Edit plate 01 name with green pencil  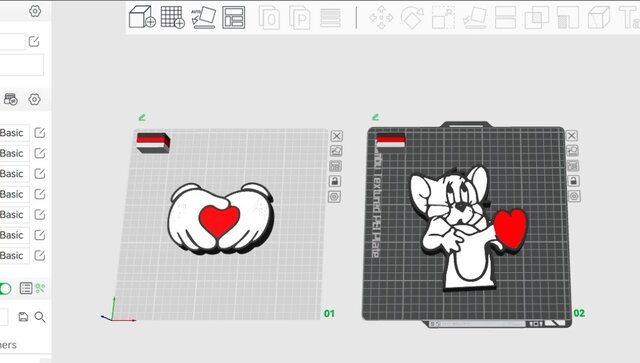pyautogui.click(x=142, y=118)
